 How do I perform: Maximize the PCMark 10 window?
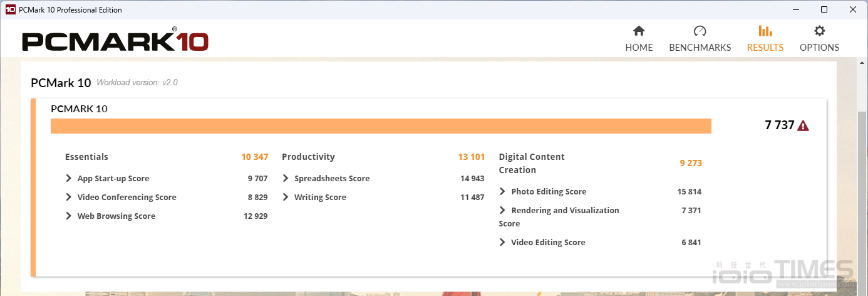point(824,9)
